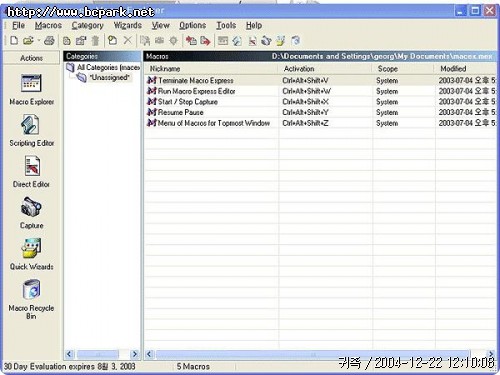The image size is (500, 375).
Task: Open the Tools menu
Action: tap(226, 25)
